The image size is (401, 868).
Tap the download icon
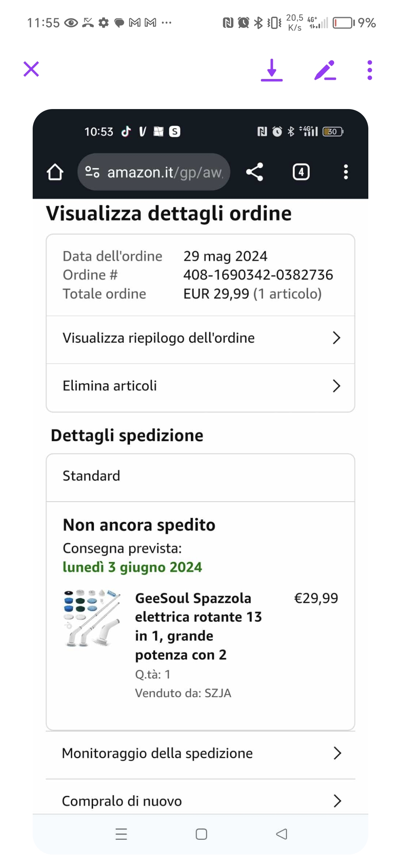click(x=272, y=70)
